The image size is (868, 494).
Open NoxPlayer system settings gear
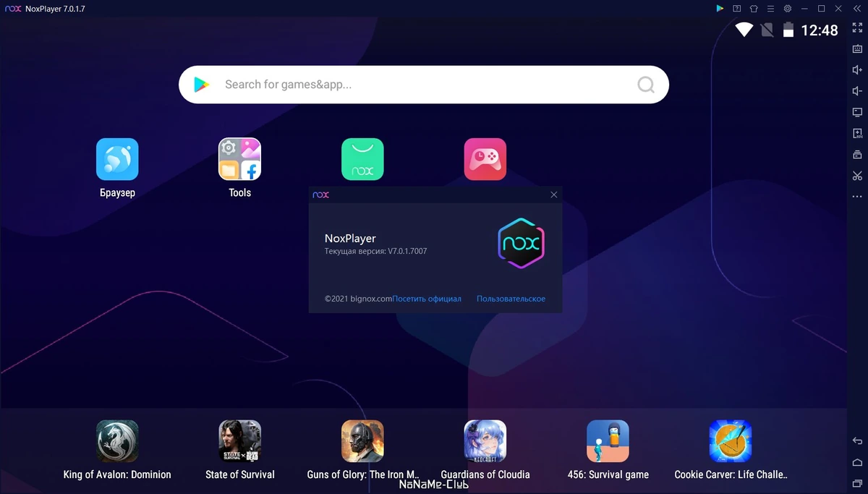tap(788, 9)
